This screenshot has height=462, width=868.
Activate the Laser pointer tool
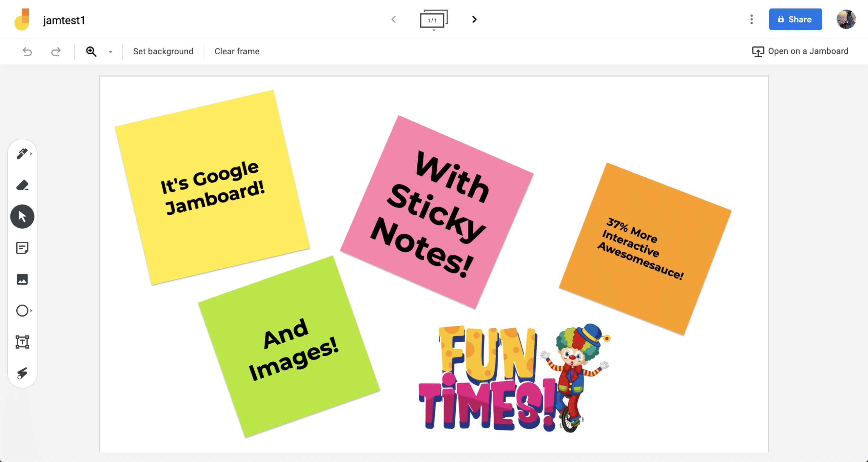[22, 373]
